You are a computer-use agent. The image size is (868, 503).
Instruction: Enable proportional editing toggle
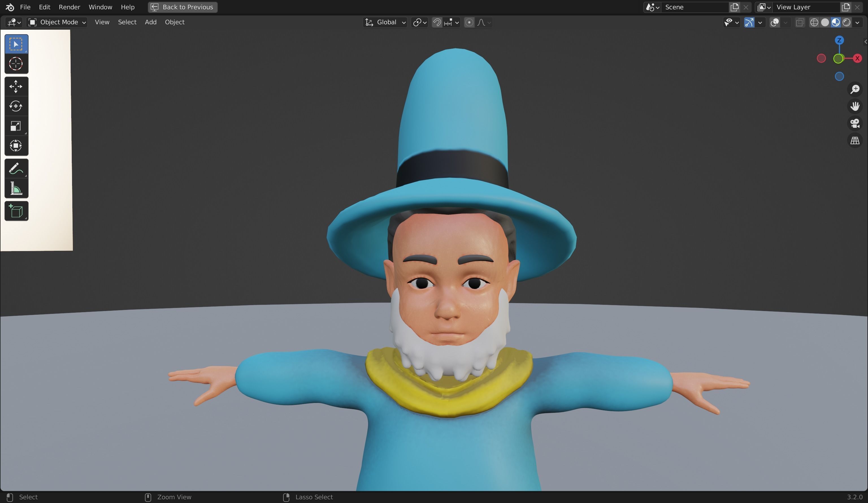click(x=469, y=22)
